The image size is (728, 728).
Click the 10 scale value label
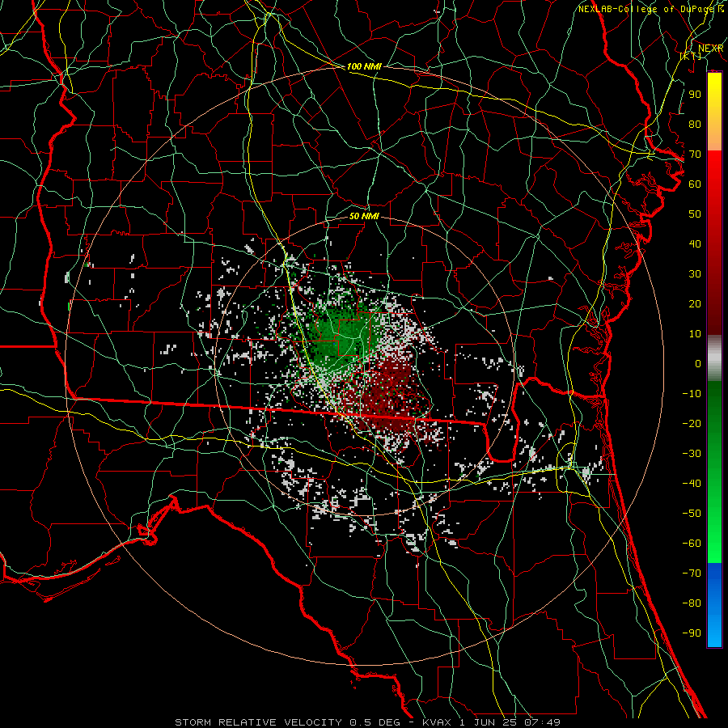click(695, 334)
